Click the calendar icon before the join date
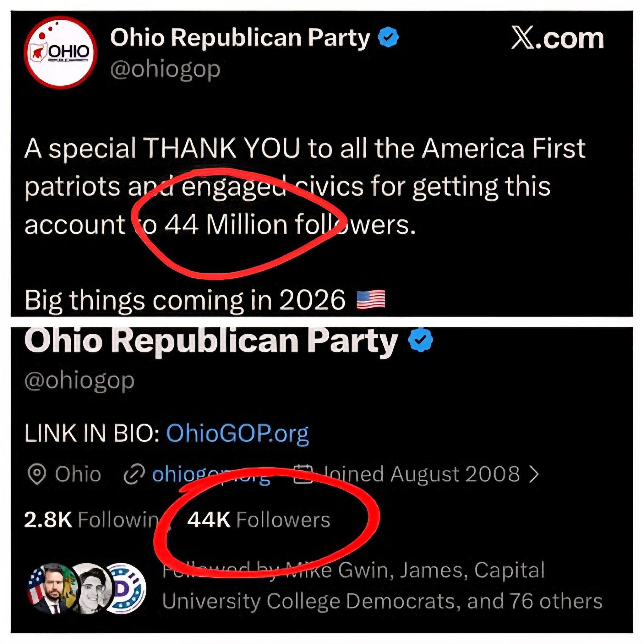The height and width of the screenshot is (644, 644). (303, 474)
